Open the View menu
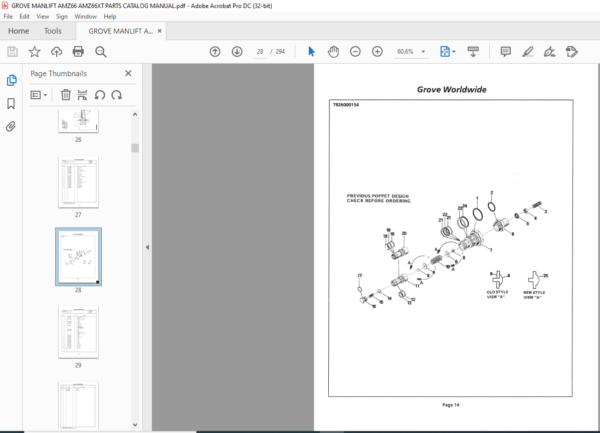 tap(42, 16)
